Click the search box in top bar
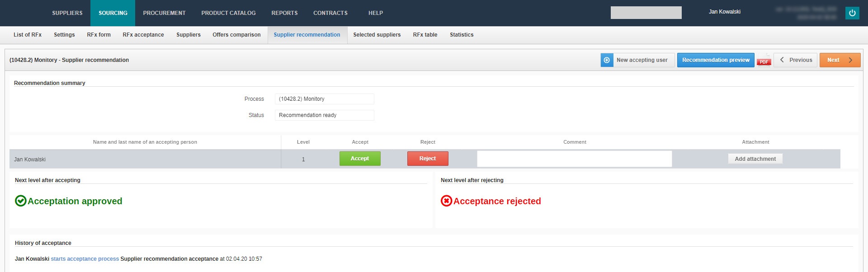The image size is (868, 272). click(x=646, y=13)
